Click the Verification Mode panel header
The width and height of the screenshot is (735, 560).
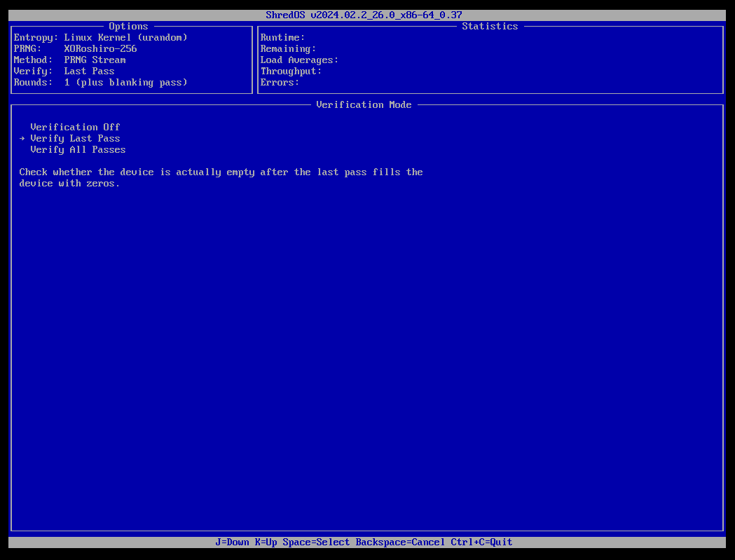tap(364, 104)
